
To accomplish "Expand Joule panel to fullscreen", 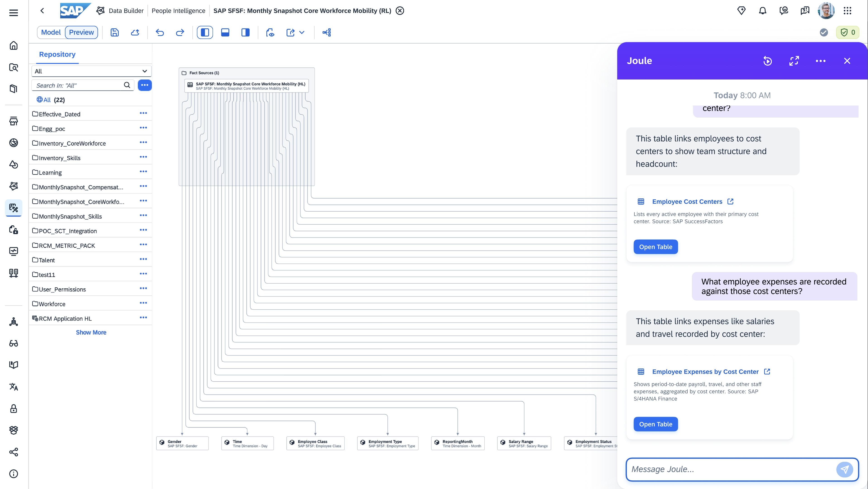I will (x=794, y=61).
